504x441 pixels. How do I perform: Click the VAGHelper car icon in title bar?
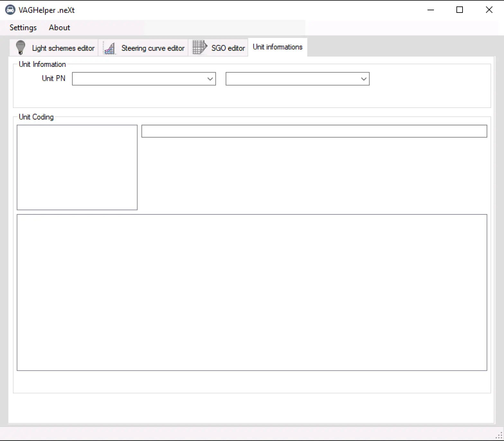click(x=10, y=10)
